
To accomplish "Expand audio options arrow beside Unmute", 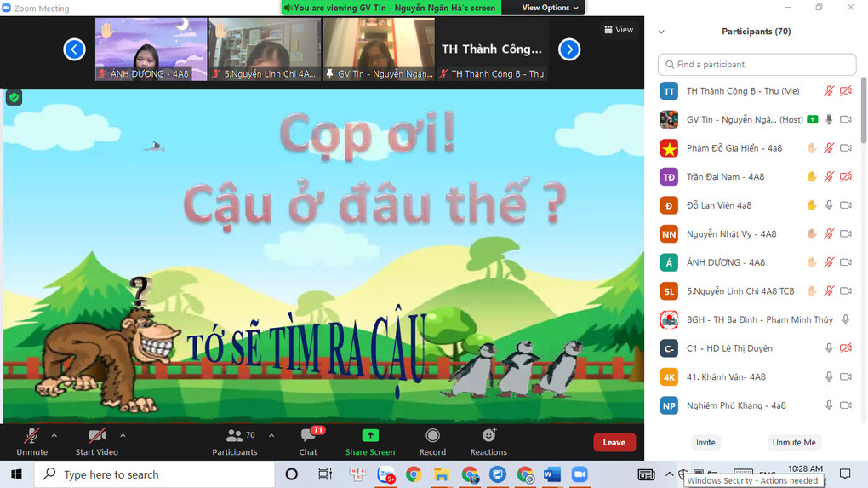I will (x=54, y=435).
